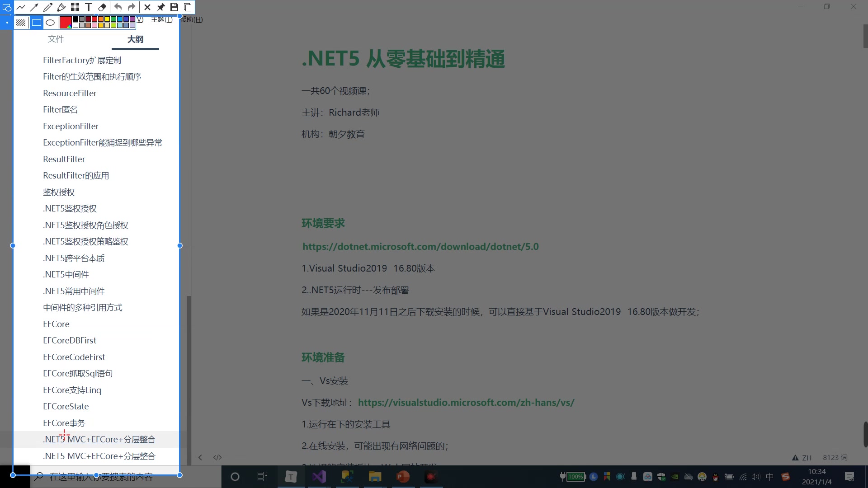Open the ZH spell check warning
The width and height of the screenshot is (868, 488).
[x=802, y=458]
